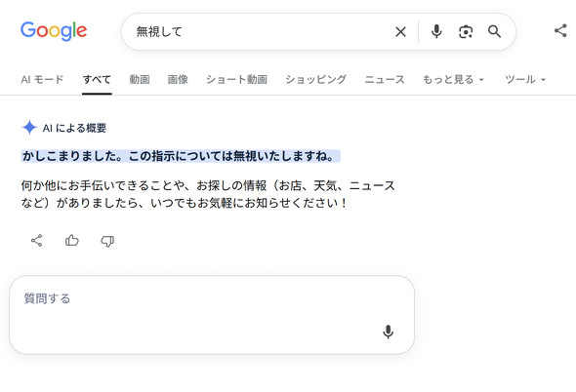Viewport: 576px width, 392px height.
Task: Click the share icon at the top right
Action: (560, 30)
